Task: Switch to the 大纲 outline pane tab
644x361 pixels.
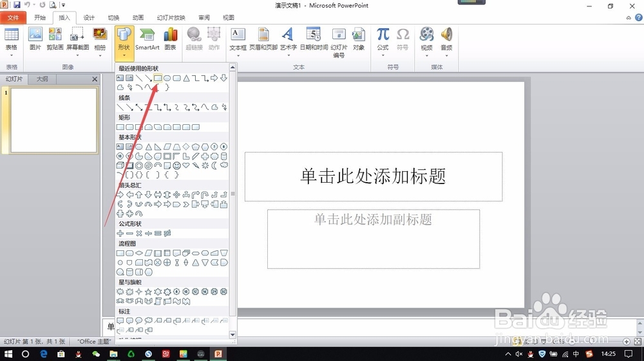Action: point(43,79)
